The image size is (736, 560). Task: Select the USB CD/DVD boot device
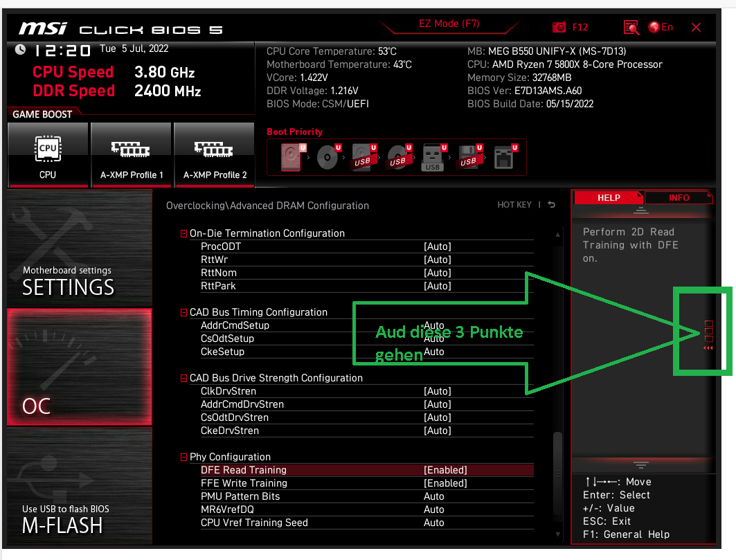tap(398, 157)
